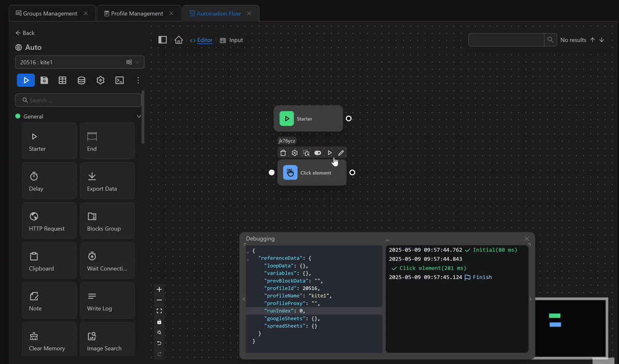Image resolution: width=619 pixels, height=364 pixels.
Task: Open the terminal console icon
Action: [119, 80]
